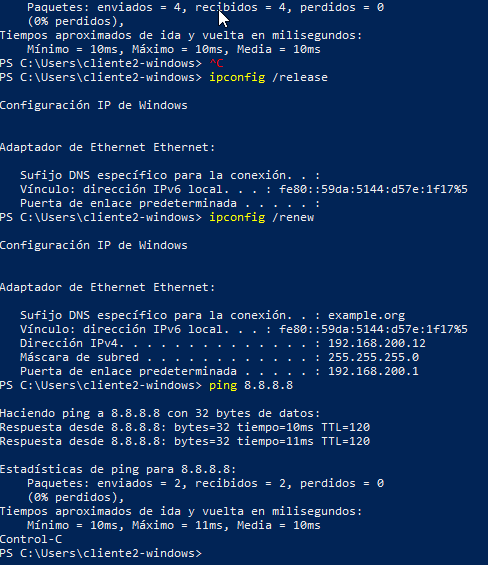Click the 'ipconfig /renew' command text

tap(262, 217)
